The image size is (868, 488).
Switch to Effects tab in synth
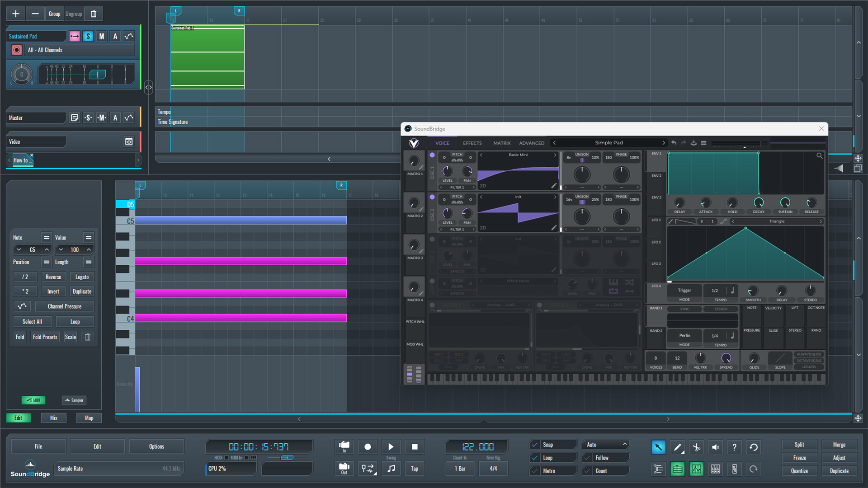click(x=472, y=143)
